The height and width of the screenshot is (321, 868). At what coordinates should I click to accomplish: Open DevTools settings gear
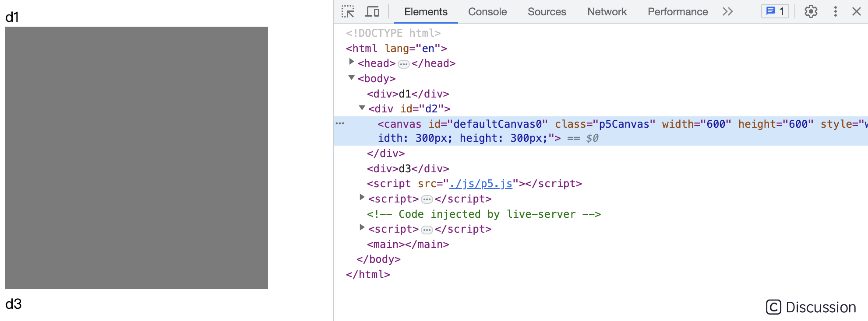click(811, 12)
